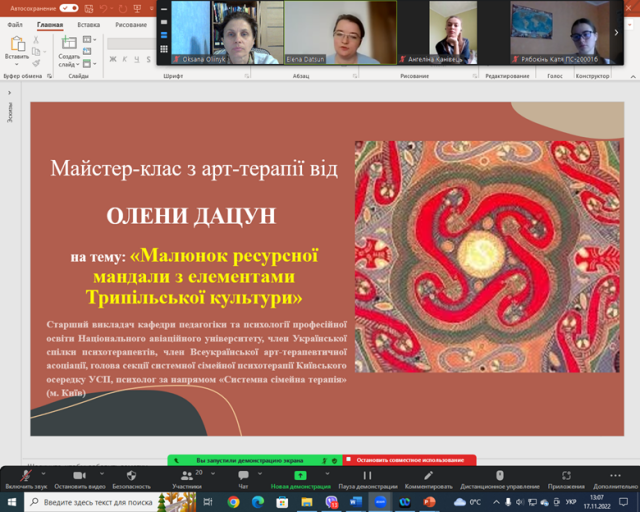640x512 pixels.
Task: Open the Участники participants panel
Action: pyautogui.click(x=187, y=479)
